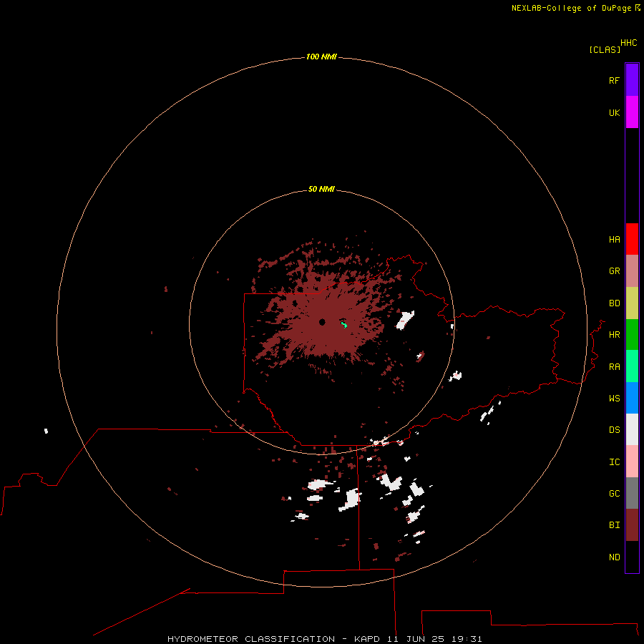Click the HA legend label
Image resolution: width=644 pixels, height=644 pixels.
point(614,240)
